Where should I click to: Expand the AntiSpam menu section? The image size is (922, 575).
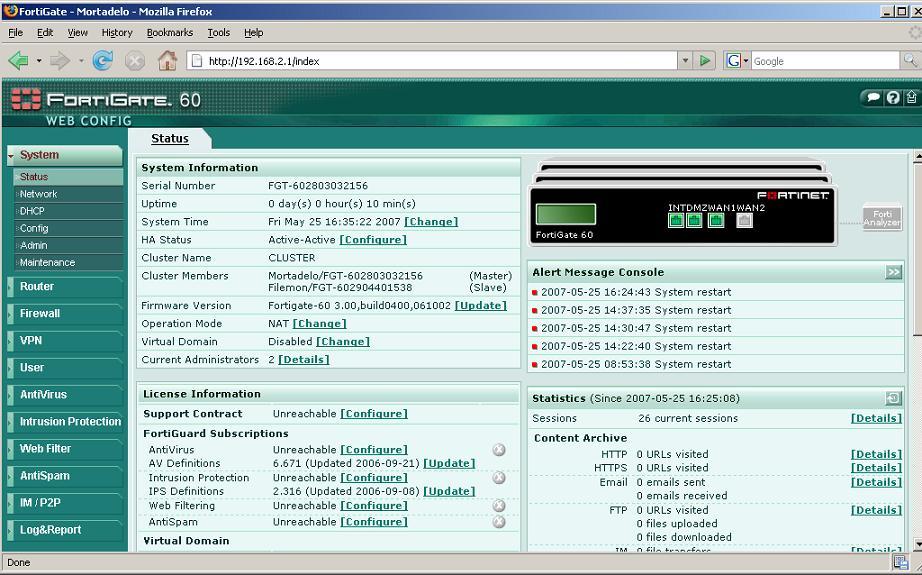65,476
